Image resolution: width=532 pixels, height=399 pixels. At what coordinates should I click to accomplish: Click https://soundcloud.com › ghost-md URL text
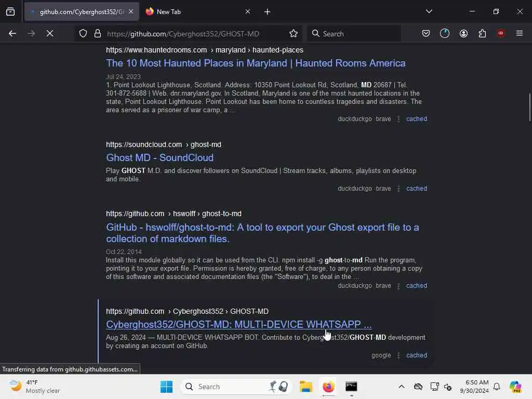point(164,144)
